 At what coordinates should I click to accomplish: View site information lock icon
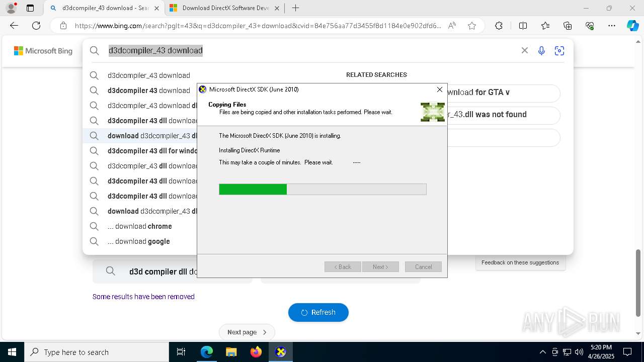click(63, 26)
